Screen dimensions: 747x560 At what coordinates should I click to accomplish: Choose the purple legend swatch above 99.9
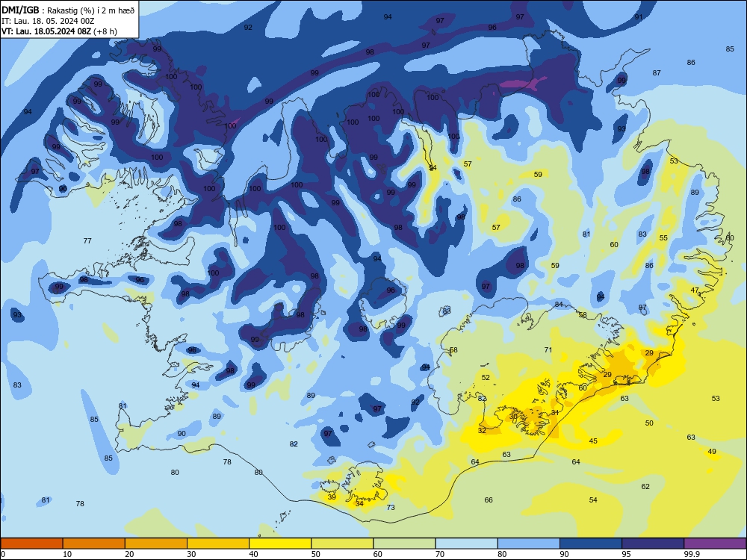pyautogui.click(x=715, y=544)
